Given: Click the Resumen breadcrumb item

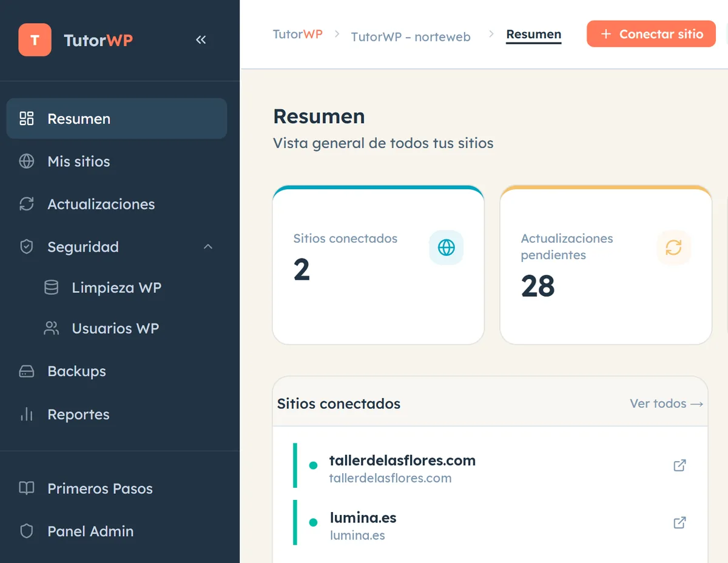Looking at the screenshot, I should (534, 35).
